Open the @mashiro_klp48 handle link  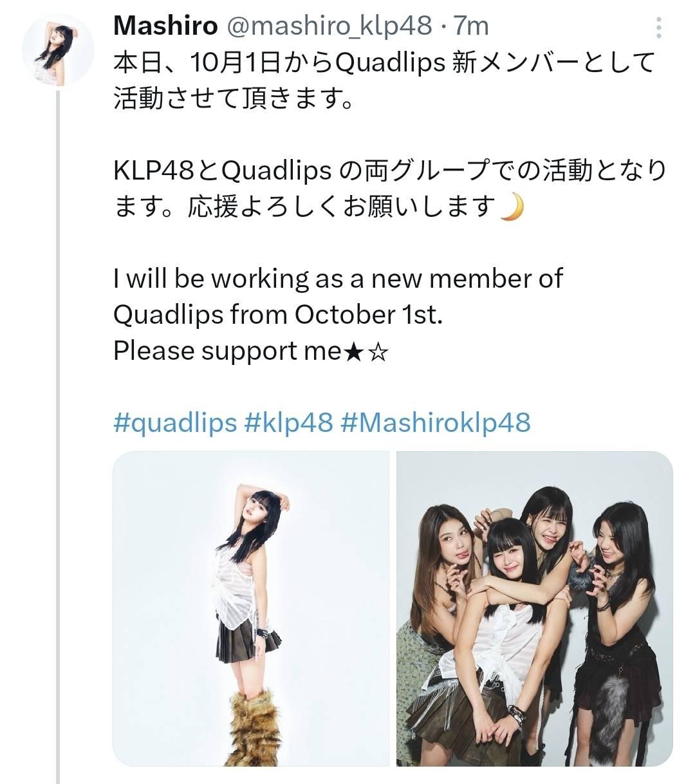(327, 26)
